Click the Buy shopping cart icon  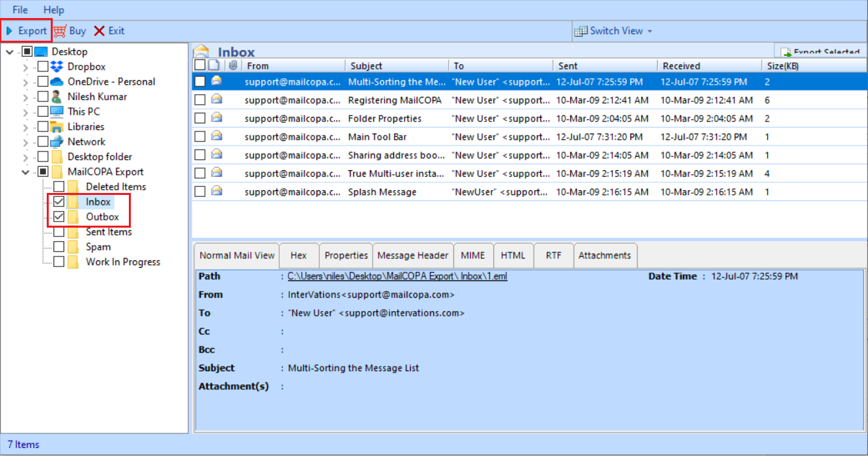(x=60, y=31)
